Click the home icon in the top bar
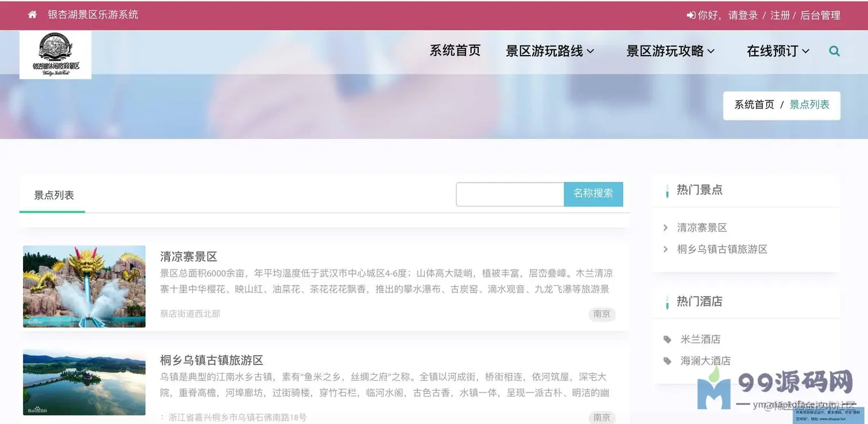 pyautogui.click(x=32, y=15)
